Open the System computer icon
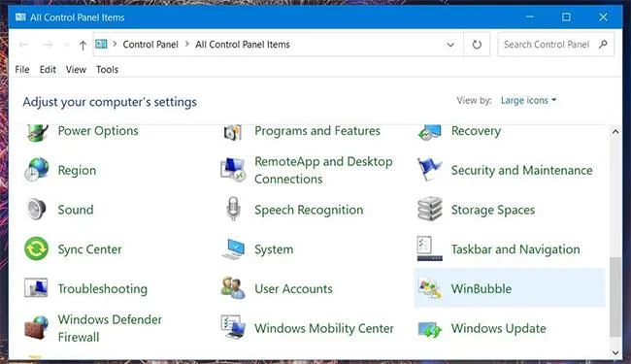This screenshot has width=631, height=364. click(x=233, y=248)
